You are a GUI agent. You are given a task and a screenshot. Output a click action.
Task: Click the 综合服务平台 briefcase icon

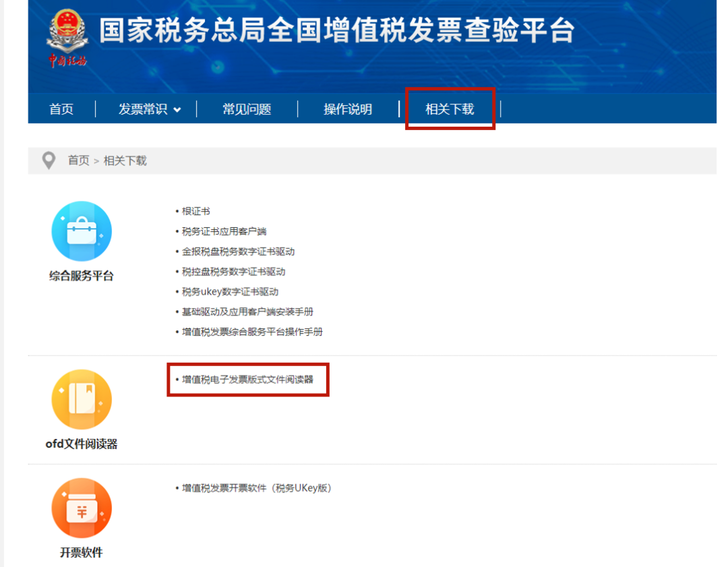82,231
